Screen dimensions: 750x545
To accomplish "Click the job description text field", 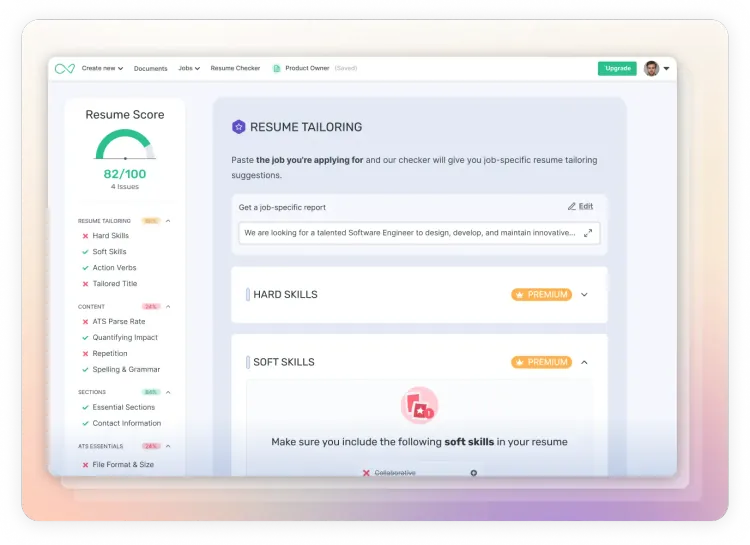I will click(x=410, y=233).
